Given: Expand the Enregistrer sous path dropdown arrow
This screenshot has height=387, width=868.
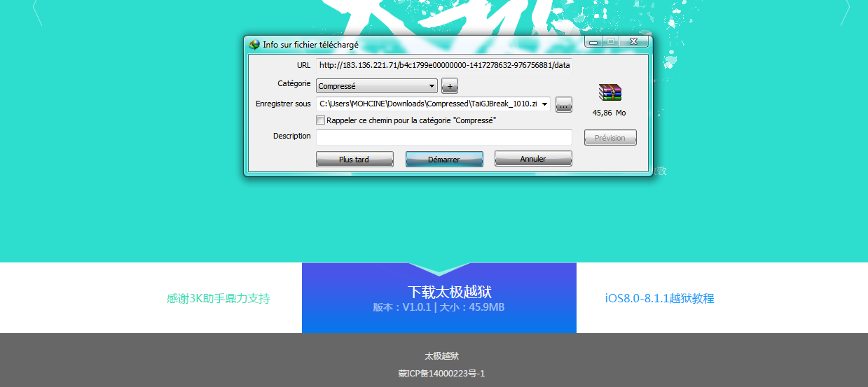Looking at the screenshot, I should [x=545, y=104].
